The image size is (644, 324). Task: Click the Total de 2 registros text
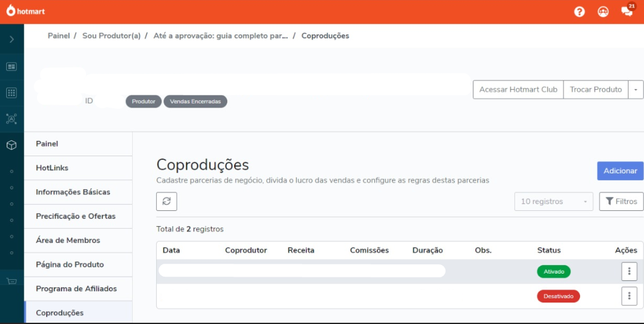(190, 229)
